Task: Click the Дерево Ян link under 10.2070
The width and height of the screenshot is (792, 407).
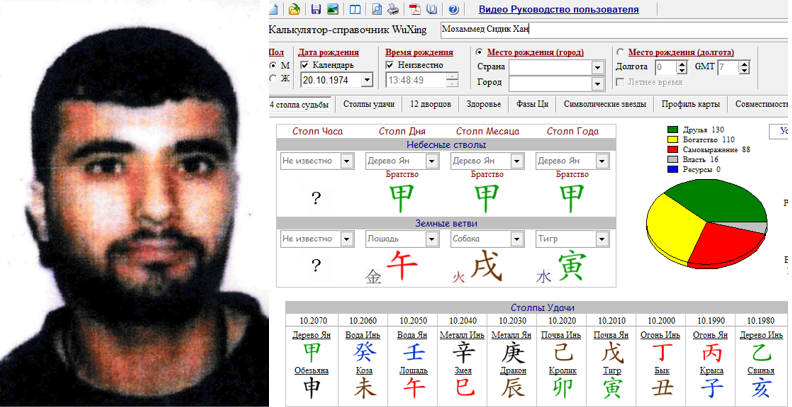Action: [312, 335]
